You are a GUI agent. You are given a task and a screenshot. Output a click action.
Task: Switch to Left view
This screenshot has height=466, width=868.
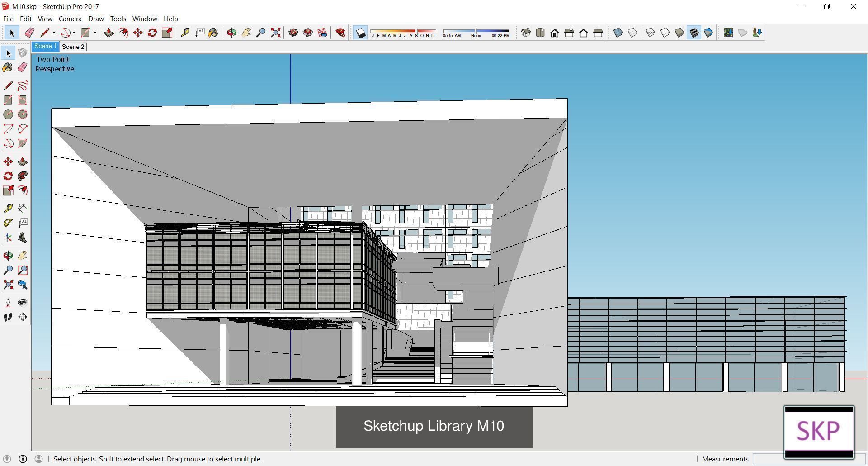tap(598, 33)
